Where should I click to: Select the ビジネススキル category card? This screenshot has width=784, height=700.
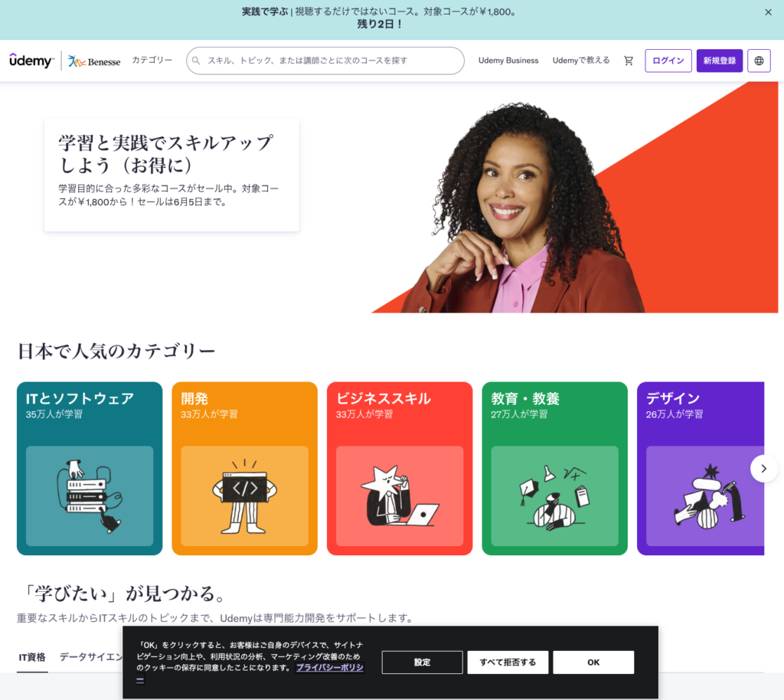pos(400,469)
